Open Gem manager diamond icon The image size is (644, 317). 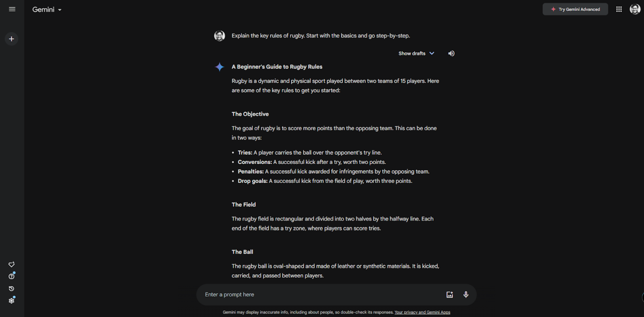click(11, 265)
